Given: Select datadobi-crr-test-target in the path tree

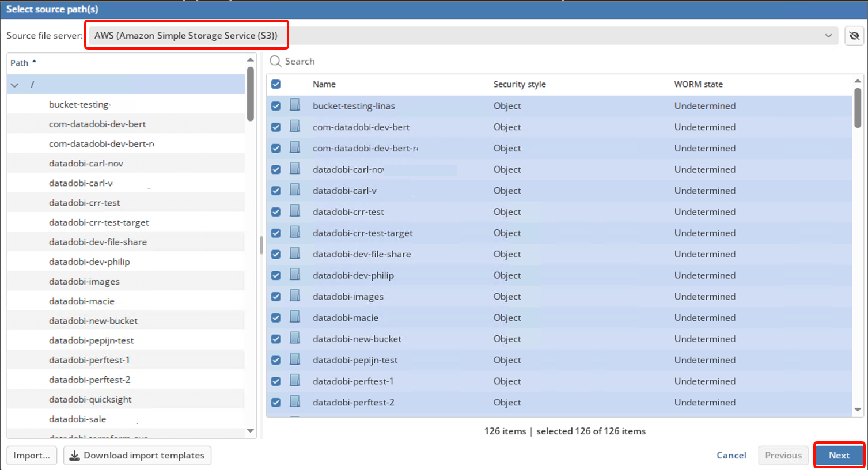Looking at the screenshot, I should click(99, 222).
